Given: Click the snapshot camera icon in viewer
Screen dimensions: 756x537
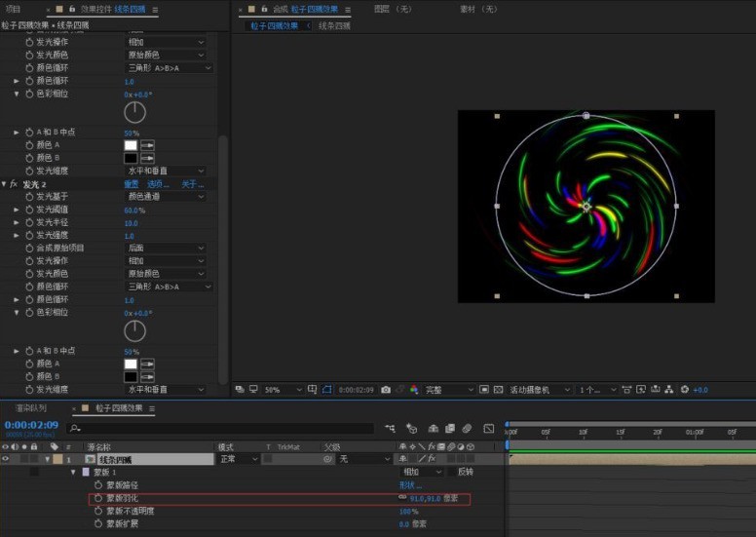Looking at the screenshot, I should coord(386,390).
